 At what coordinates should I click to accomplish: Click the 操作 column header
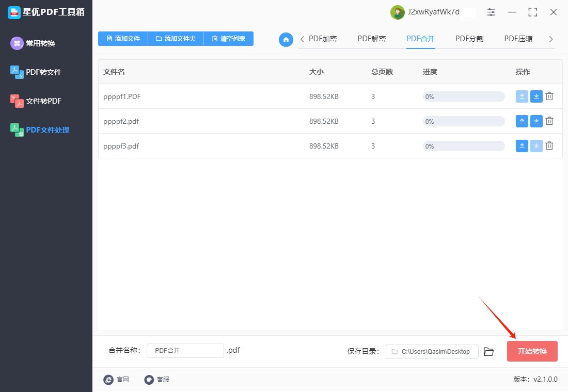coord(523,72)
